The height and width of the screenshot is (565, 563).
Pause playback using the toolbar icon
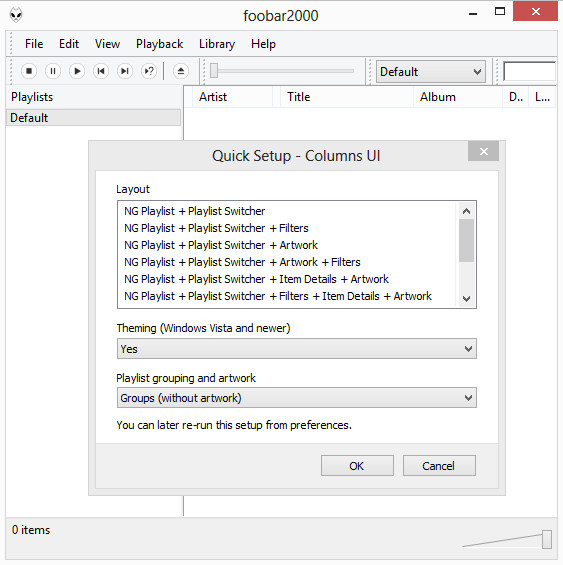pos(53,71)
